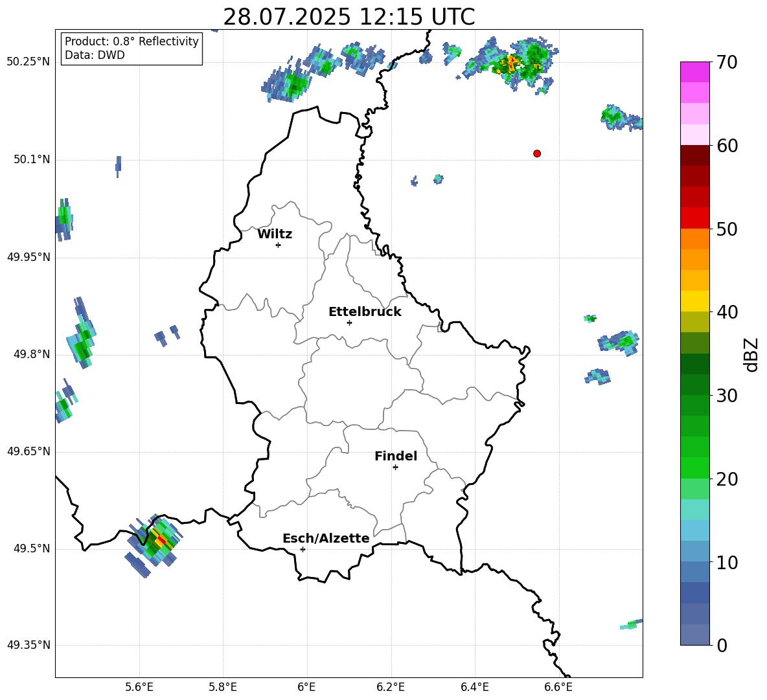The image size is (767, 700).
Task: Click the 6.4°E longitude tick label
Action: tap(474, 687)
